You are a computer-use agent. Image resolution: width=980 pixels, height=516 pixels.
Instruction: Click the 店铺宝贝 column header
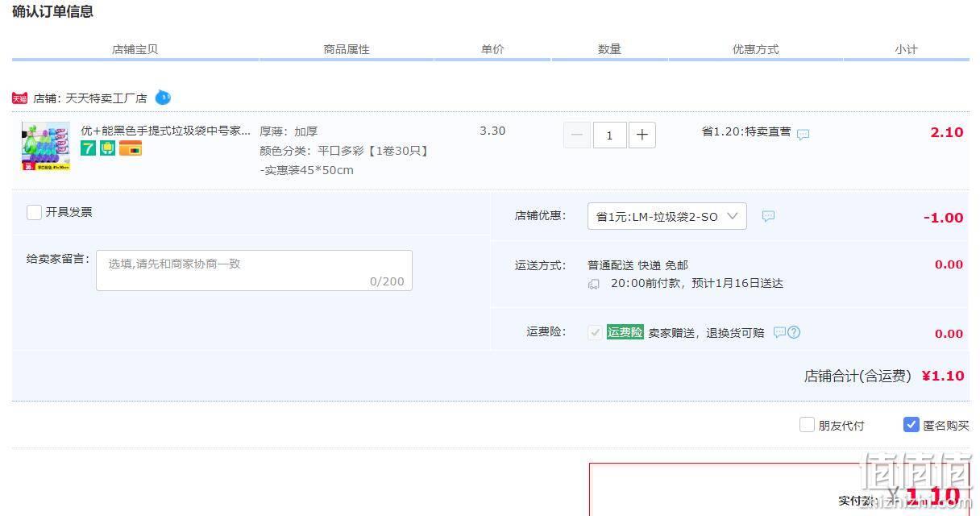click(x=135, y=49)
